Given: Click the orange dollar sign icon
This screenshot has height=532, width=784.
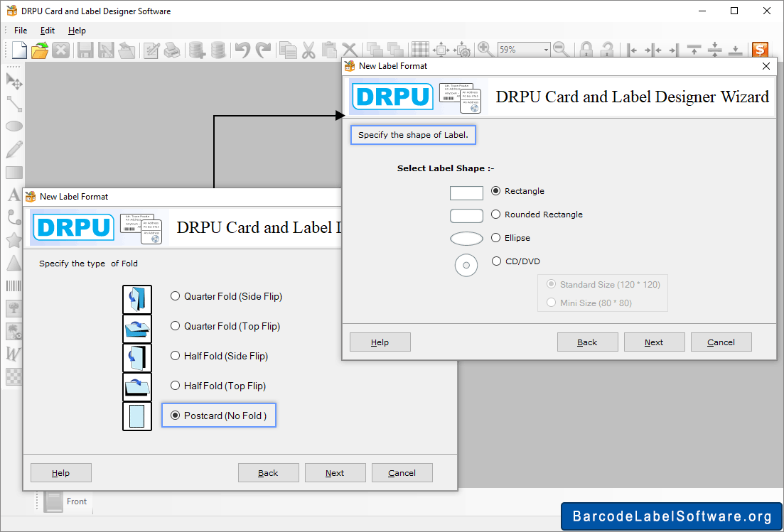Looking at the screenshot, I should (760, 50).
